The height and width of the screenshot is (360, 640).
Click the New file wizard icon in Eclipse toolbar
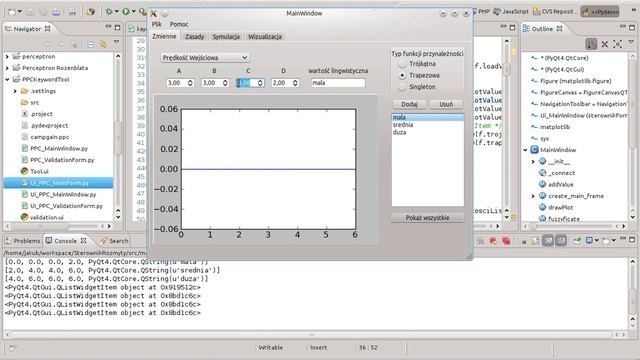coord(12,12)
